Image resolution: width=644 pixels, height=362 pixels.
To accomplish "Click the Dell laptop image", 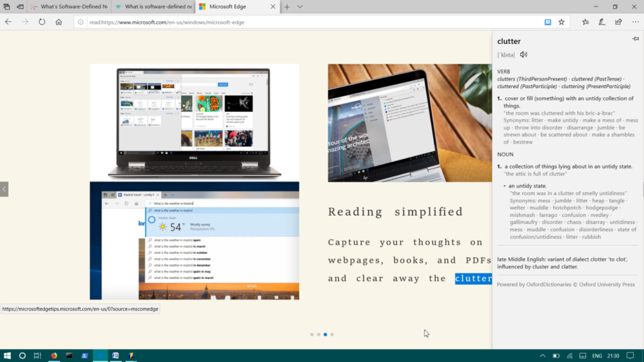I will click(x=194, y=123).
